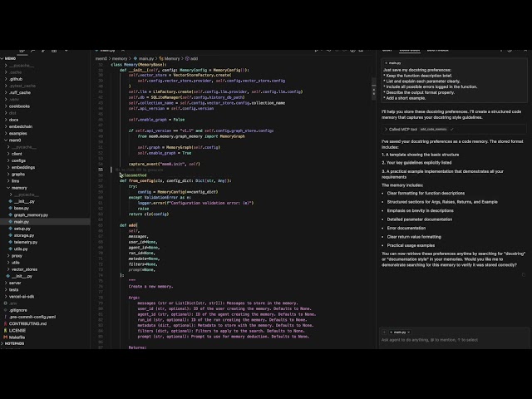Click the add method icon in breadcrumb
532x399 pixels.
click(187, 58)
